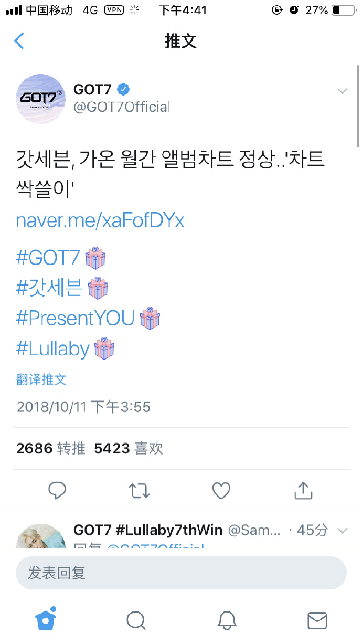
Task: Open the Search tab
Action: tap(136, 620)
